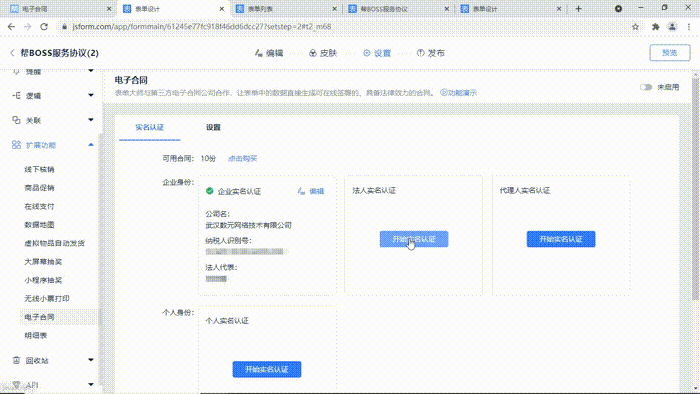700x394 pixels.
Task: Click 开始实名认证 under 代理人实名认证
Action: (561, 239)
